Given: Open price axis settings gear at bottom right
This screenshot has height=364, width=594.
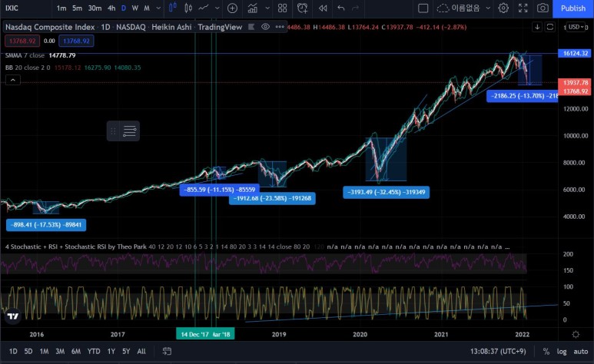Looking at the screenshot, I should pyautogui.click(x=576, y=334).
